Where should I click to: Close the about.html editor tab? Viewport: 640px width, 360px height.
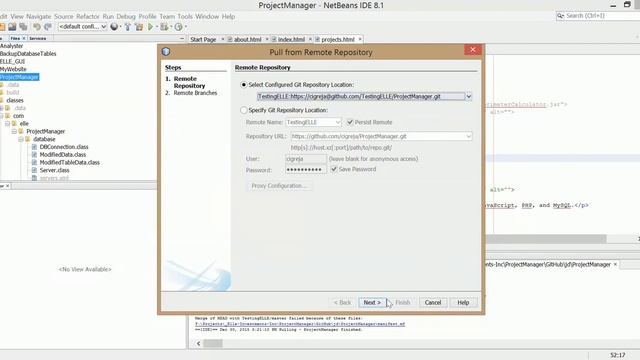(267, 39)
